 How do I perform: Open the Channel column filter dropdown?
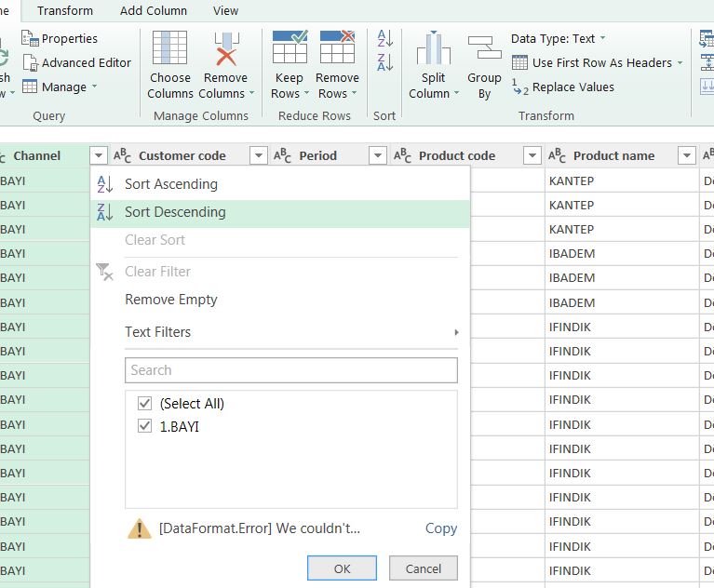pyautogui.click(x=99, y=155)
